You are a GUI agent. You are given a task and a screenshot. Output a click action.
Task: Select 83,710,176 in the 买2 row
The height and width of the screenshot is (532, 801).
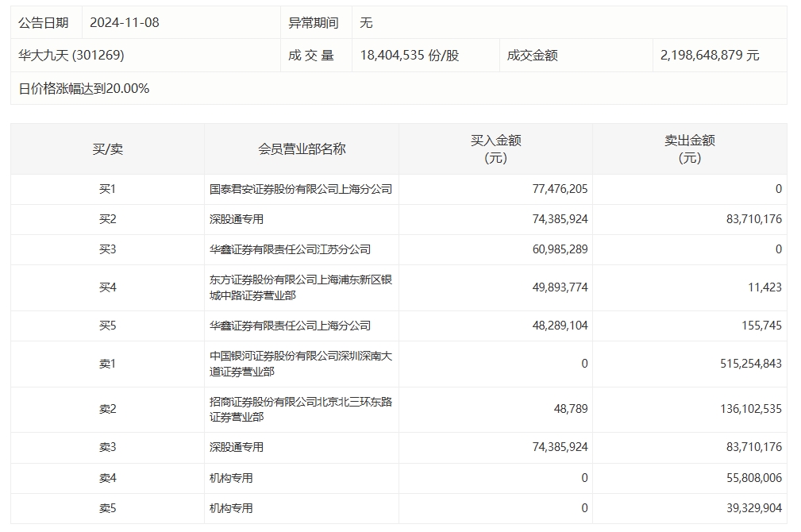click(x=754, y=220)
